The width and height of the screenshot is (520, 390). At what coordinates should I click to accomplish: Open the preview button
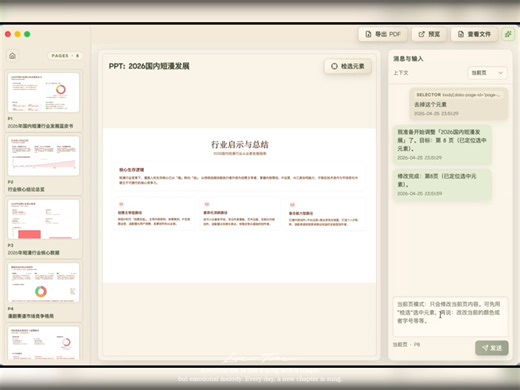(429, 34)
